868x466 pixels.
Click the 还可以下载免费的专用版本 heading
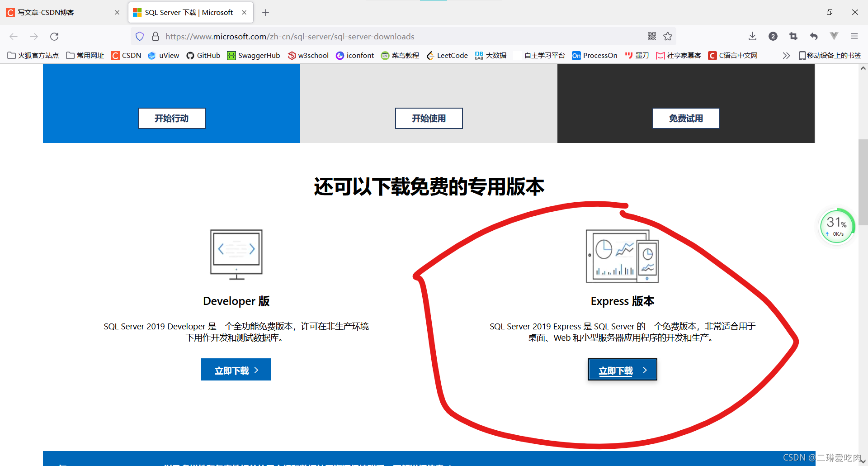[x=429, y=187]
